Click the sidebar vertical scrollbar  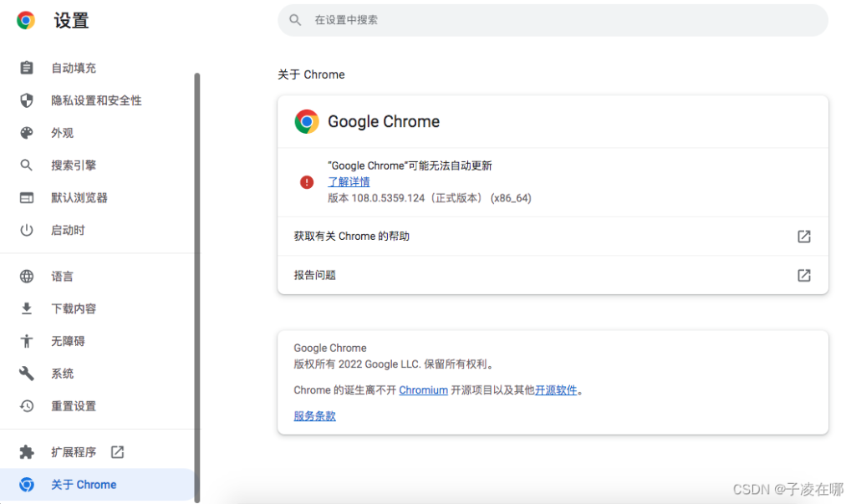197,287
